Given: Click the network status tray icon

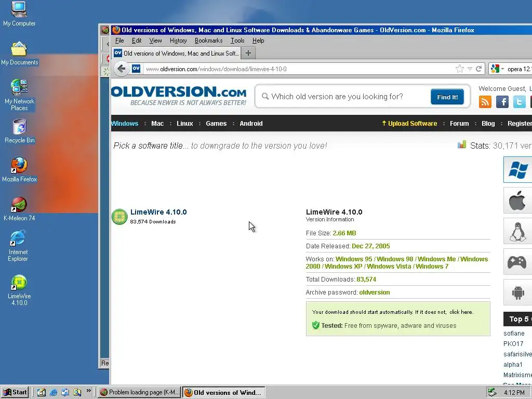Looking at the screenshot, I should pos(491,393).
